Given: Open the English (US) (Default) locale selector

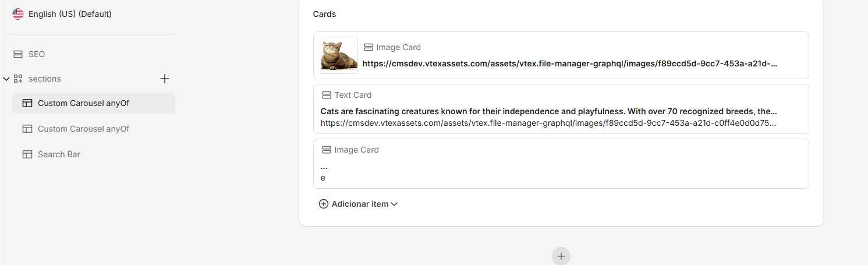Looking at the screenshot, I should (x=62, y=14).
